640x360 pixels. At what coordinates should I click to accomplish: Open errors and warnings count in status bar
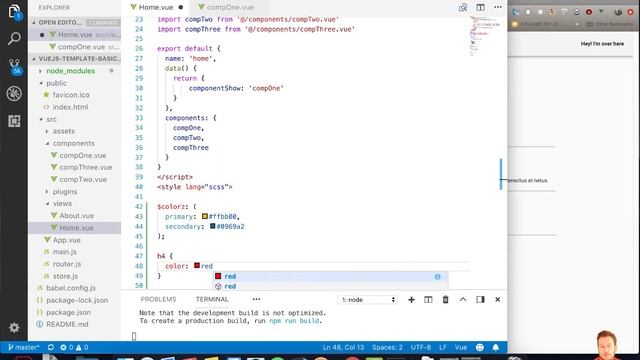[74, 347]
